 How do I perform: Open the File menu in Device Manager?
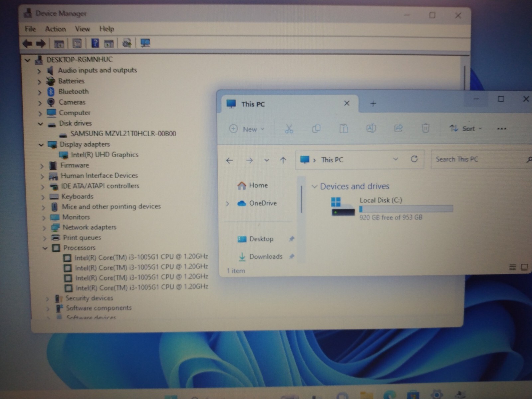pos(30,29)
